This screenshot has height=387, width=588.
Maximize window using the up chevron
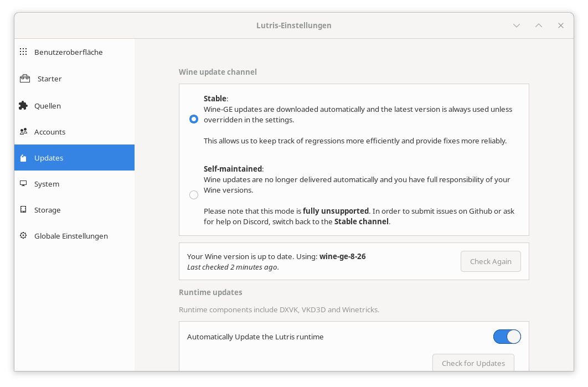pyautogui.click(x=539, y=25)
